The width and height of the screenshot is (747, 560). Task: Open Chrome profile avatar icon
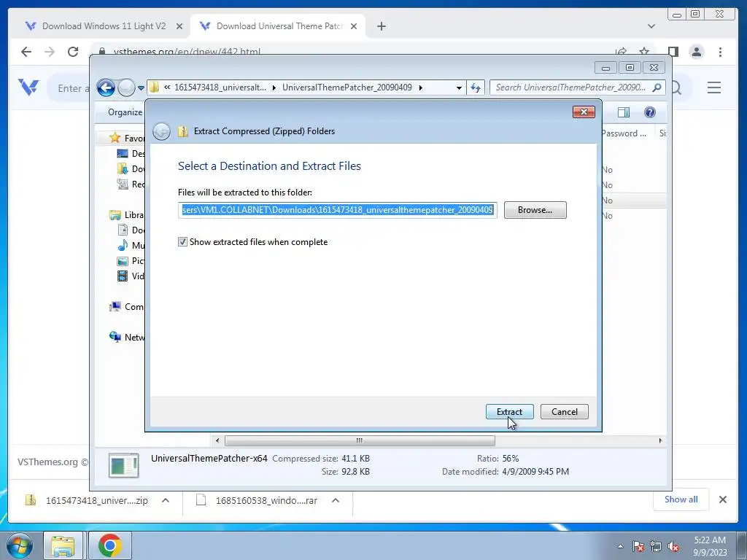coord(697,52)
